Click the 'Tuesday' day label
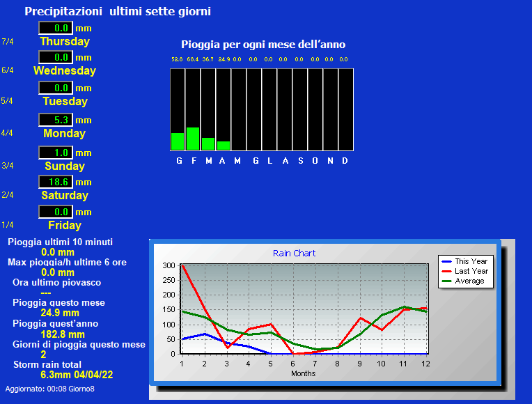Image resolution: width=532 pixels, height=404 pixels. tap(65, 101)
